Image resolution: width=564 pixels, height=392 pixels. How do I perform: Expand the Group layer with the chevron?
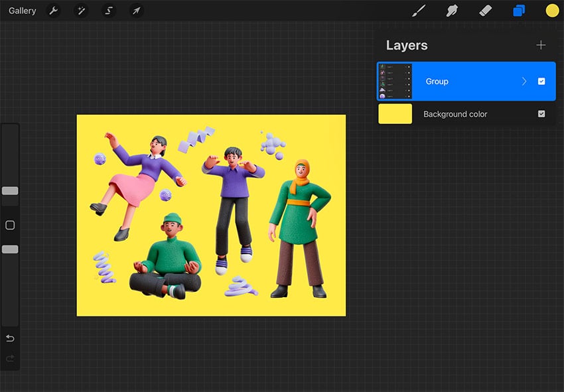pyautogui.click(x=525, y=81)
